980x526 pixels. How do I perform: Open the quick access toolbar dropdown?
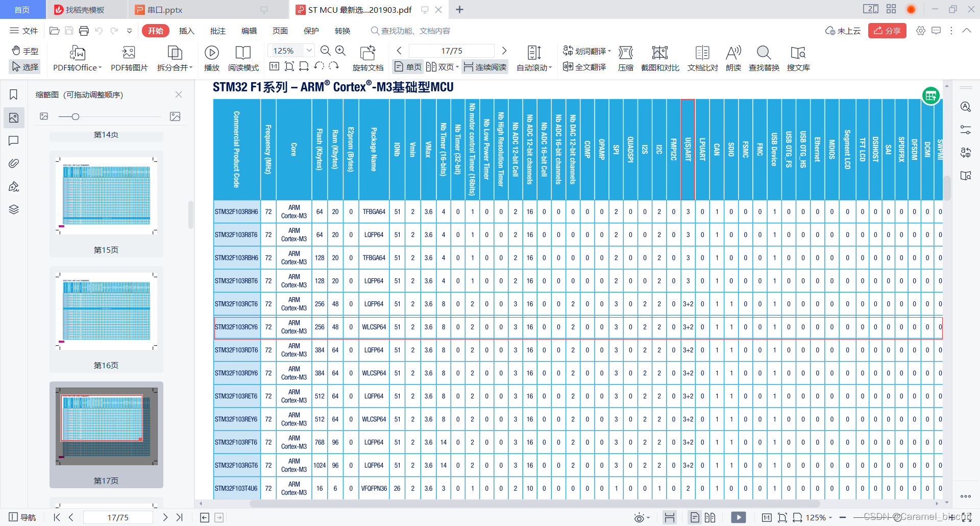click(x=130, y=31)
